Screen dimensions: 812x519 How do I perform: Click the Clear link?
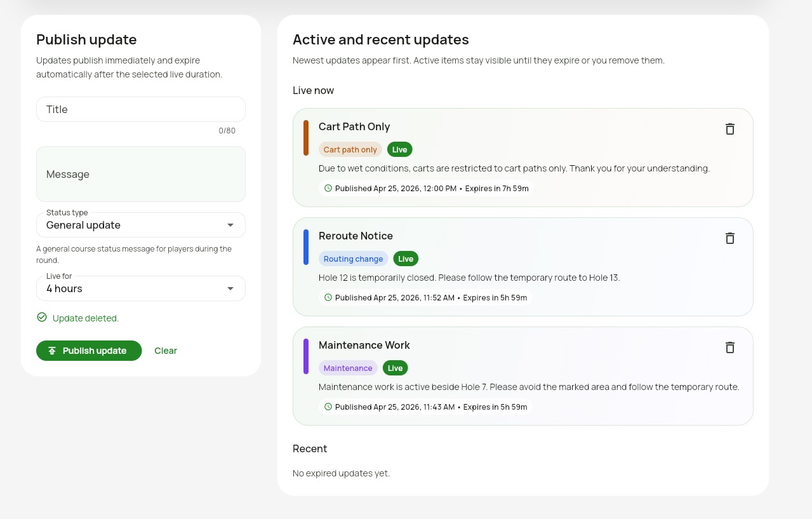pos(165,350)
